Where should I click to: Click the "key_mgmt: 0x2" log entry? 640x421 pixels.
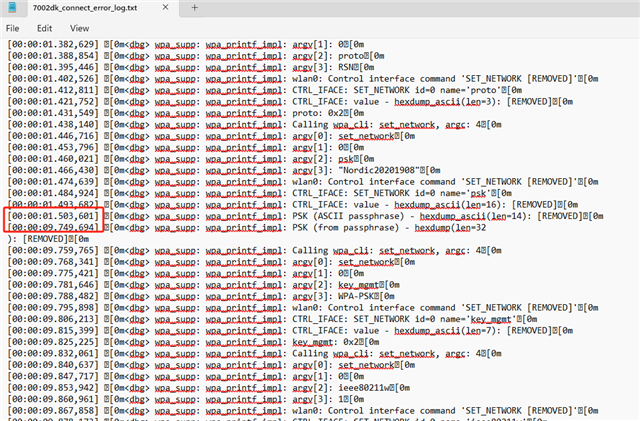click(330, 339)
